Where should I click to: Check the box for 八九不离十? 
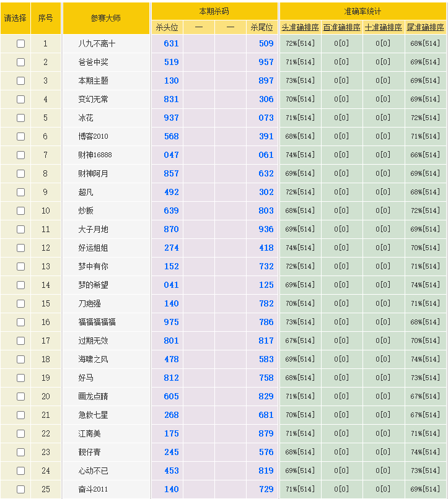pos(20,44)
